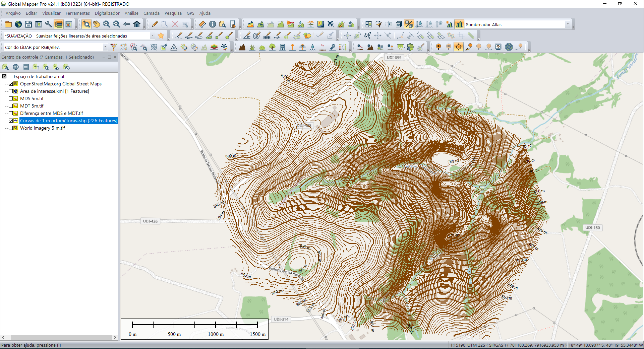Image resolution: width=644 pixels, height=349 pixels.
Task: Click the classify trees LiDAR icon
Action: (272, 47)
